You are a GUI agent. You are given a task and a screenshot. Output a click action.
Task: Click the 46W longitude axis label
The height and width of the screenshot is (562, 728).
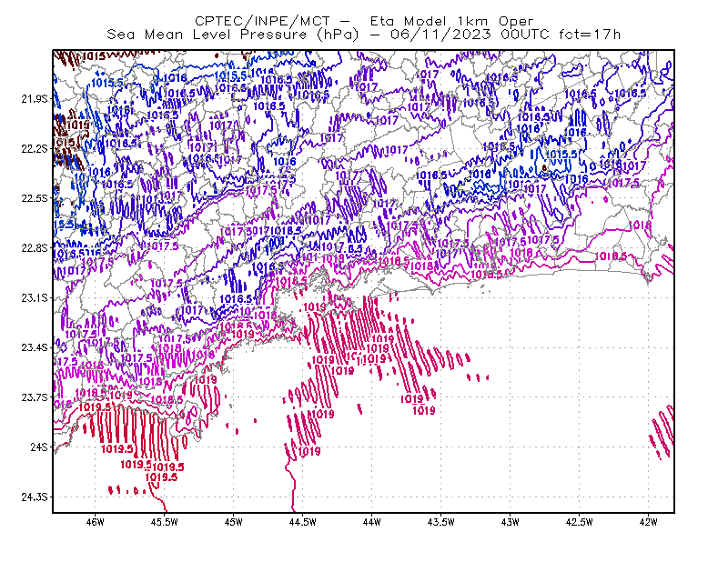[96, 522]
